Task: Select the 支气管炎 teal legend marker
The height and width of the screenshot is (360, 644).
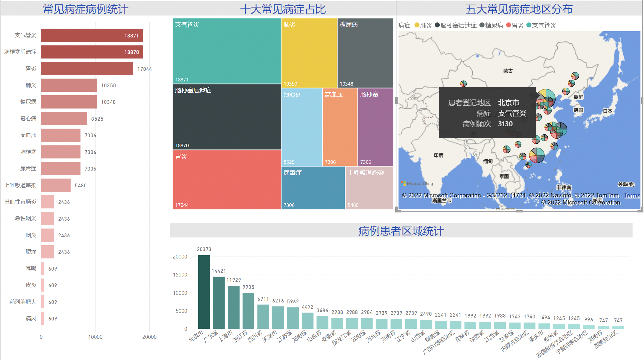Action: (529, 25)
